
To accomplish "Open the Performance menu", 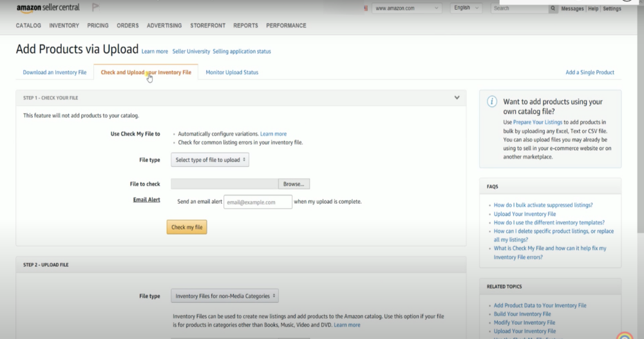I will [287, 26].
